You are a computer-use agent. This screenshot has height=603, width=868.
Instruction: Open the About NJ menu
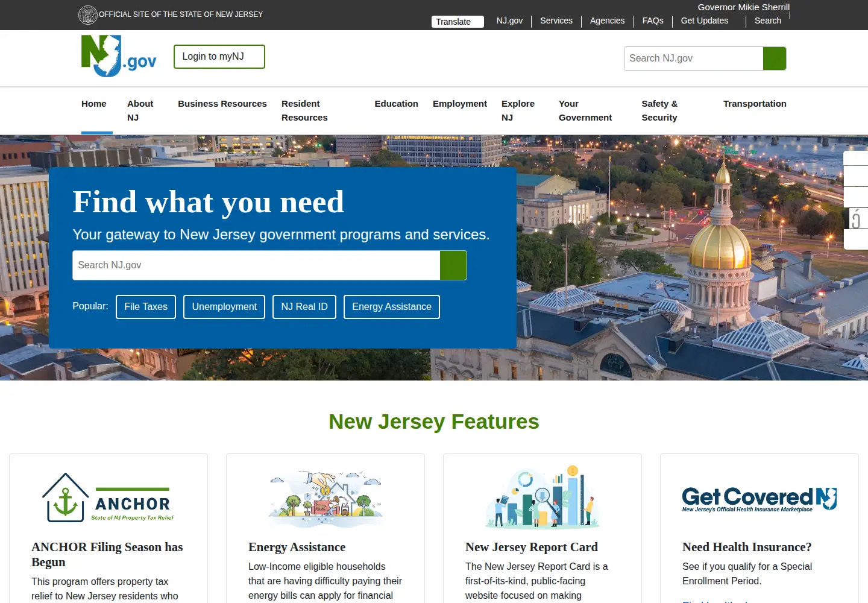point(140,111)
